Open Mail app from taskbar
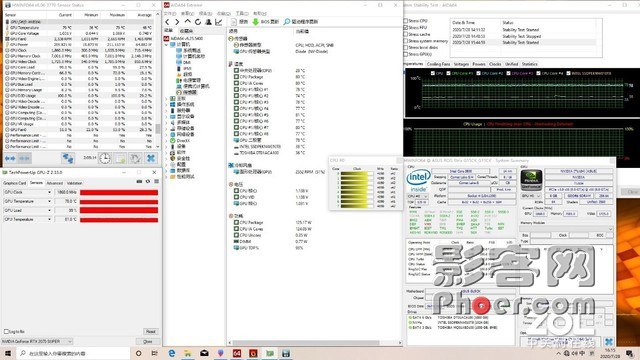Image resolution: width=640 pixels, height=360 pixels. [x=204, y=353]
